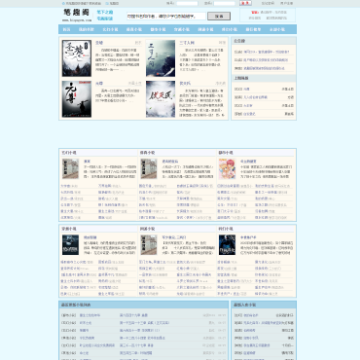Open the dark cover in 科幻小说 section

point(227,245)
